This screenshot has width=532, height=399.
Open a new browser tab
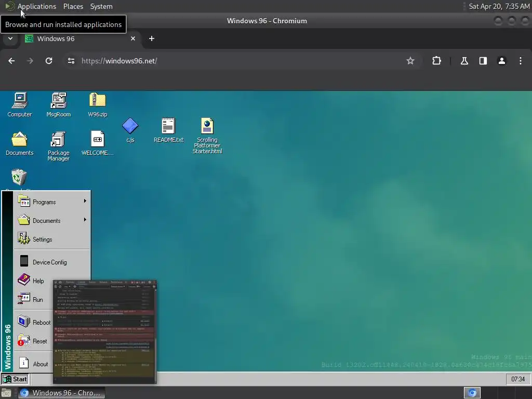click(152, 38)
